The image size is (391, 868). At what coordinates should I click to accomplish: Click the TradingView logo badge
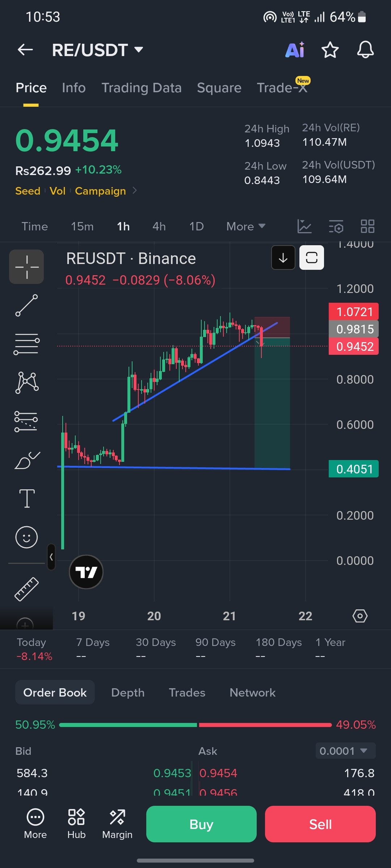coord(86,572)
